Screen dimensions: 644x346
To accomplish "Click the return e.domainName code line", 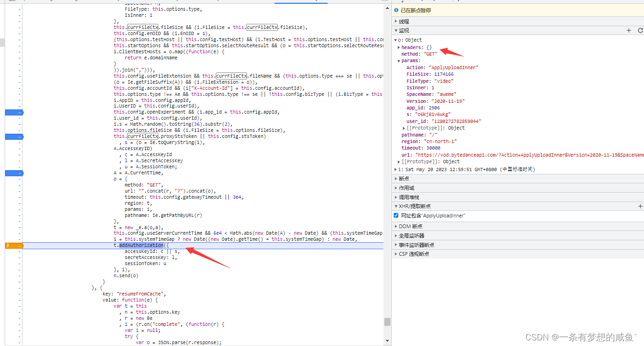I will pyautogui.click(x=151, y=58).
